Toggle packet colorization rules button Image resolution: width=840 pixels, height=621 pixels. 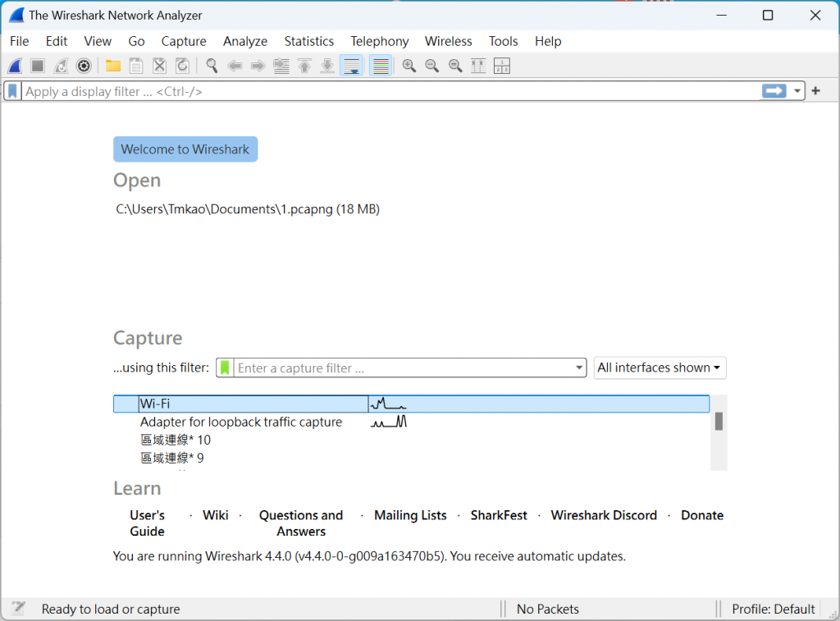pos(381,66)
